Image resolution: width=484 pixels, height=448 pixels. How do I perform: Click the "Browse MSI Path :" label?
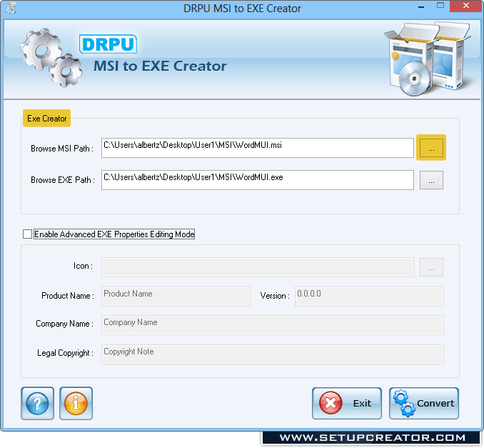(x=62, y=149)
